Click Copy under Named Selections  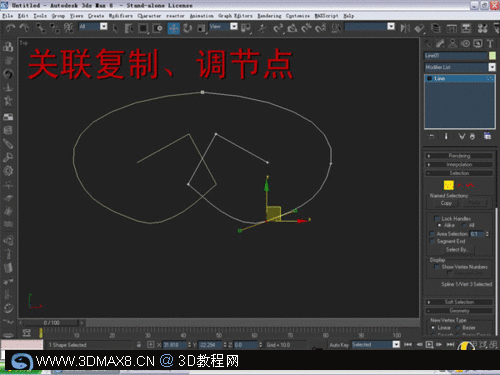point(446,203)
